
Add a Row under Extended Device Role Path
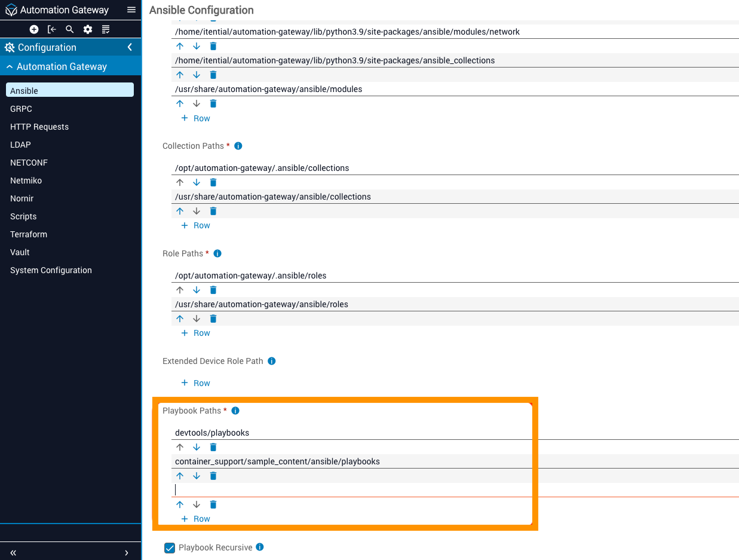(x=196, y=383)
